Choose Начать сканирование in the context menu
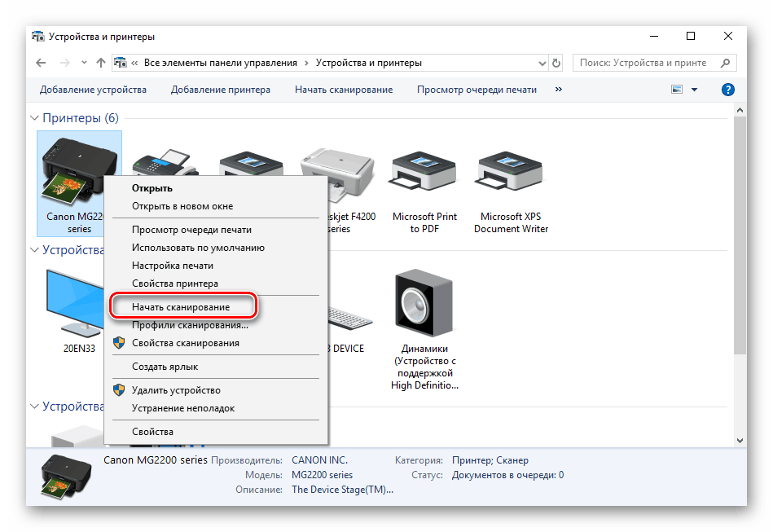Image resolution: width=773 pixels, height=532 pixels. (181, 307)
